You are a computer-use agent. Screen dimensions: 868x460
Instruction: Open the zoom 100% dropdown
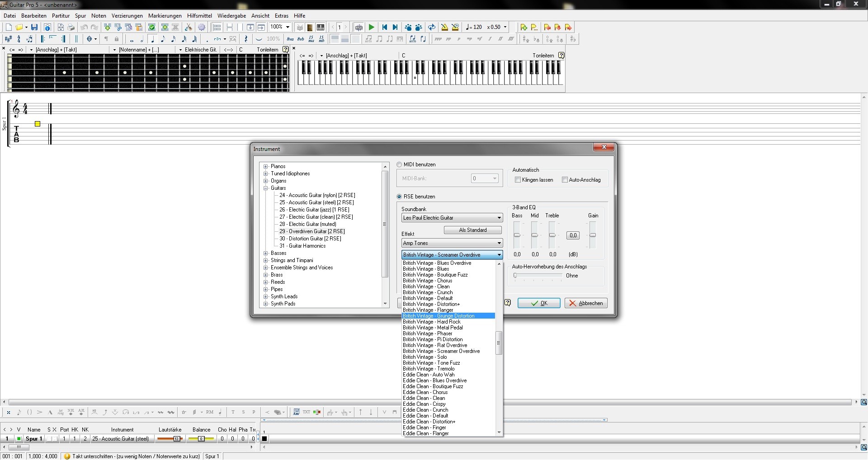pyautogui.click(x=288, y=27)
